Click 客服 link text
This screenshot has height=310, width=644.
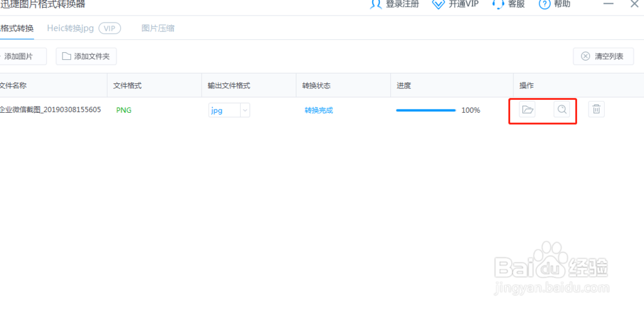(x=516, y=4)
